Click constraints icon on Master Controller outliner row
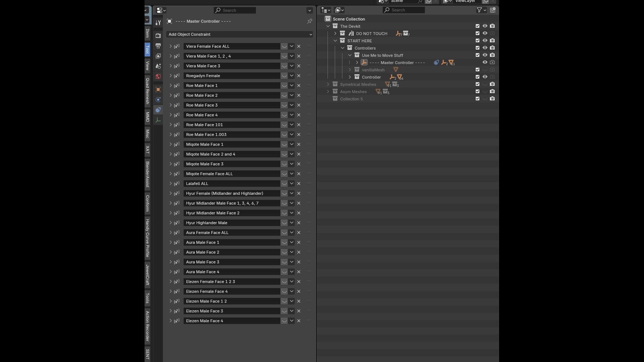 (436, 63)
